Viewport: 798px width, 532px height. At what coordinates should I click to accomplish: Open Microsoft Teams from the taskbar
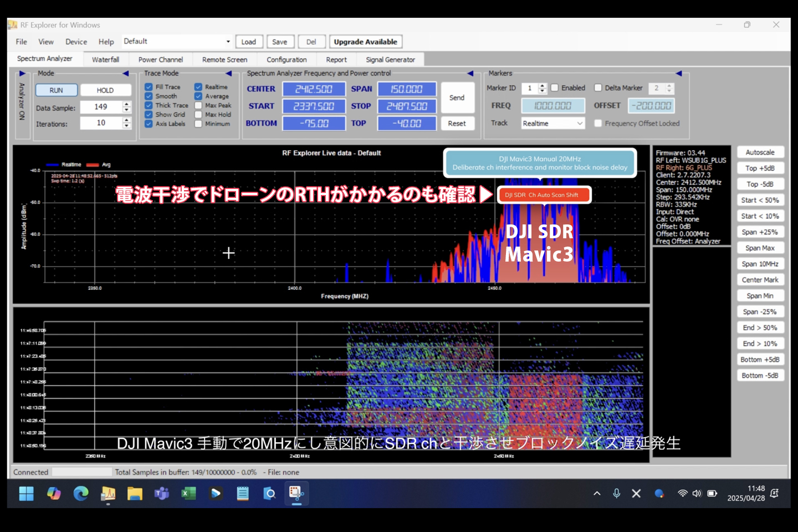pyautogui.click(x=161, y=493)
